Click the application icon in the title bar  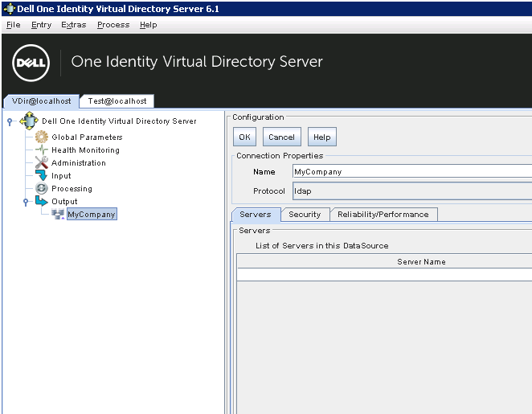[9, 9]
